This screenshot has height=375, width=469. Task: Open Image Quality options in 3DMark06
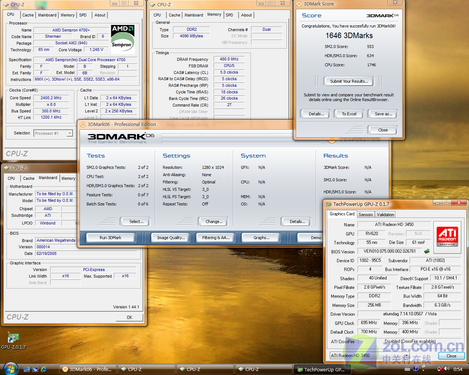click(x=170, y=238)
